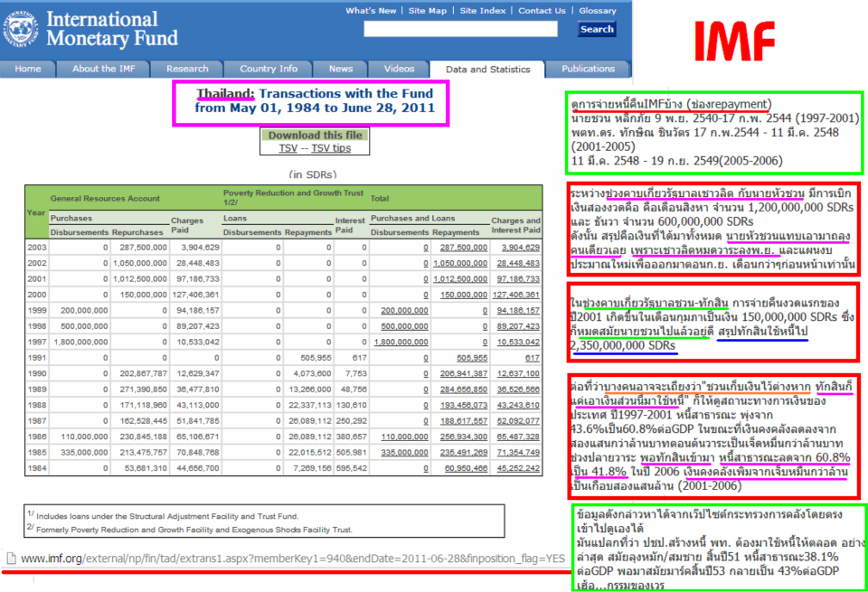The image size is (868, 592).
Task: Follow the Thailand link in the page heading
Action: (225, 93)
